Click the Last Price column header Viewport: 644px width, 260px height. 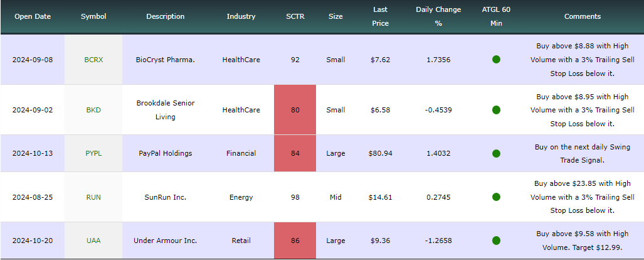point(381,16)
